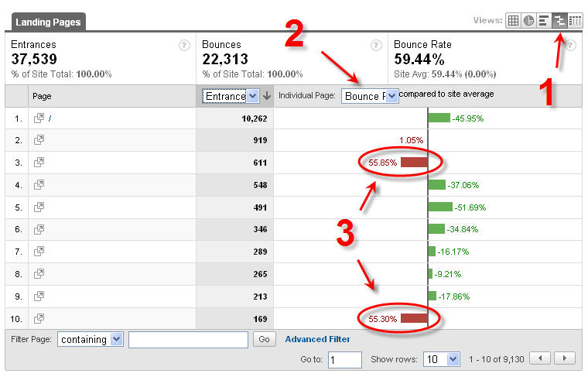588x377 pixels.
Task: Click the Go filter button
Action: point(264,339)
